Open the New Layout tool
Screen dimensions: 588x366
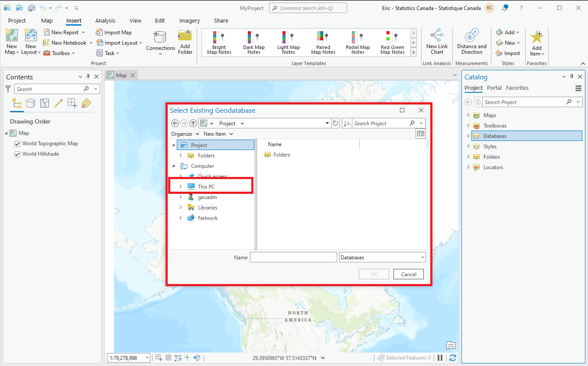pyautogui.click(x=30, y=42)
